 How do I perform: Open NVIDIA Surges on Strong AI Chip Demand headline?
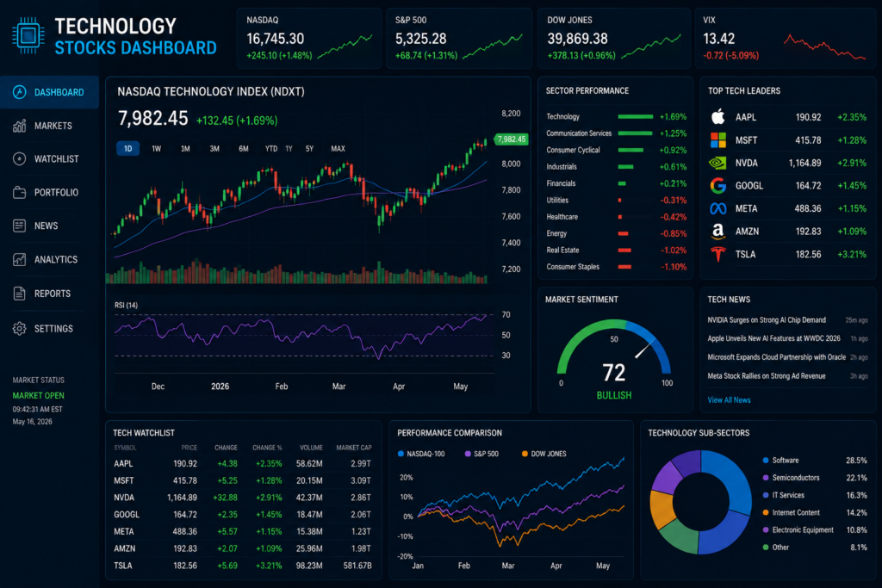(x=767, y=320)
